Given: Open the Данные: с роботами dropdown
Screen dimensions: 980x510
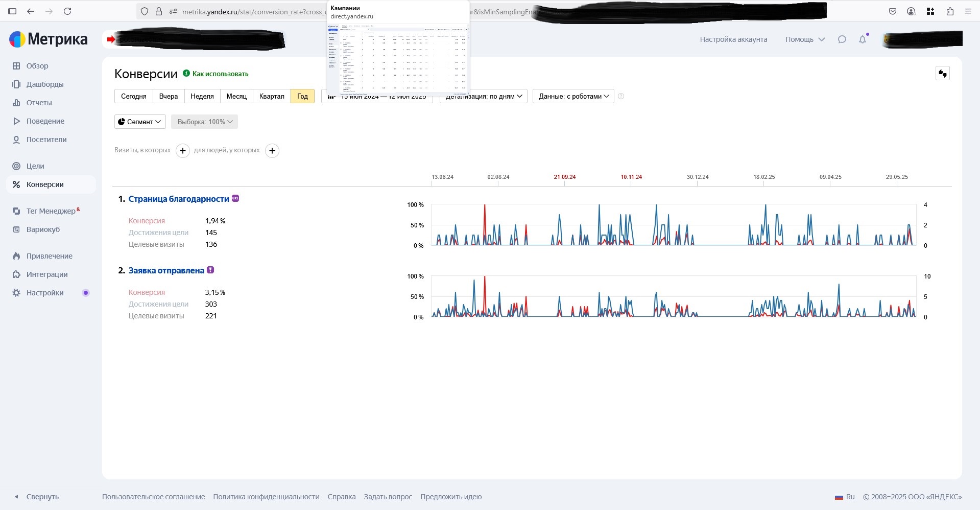Looking at the screenshot, I should point(573,96).
